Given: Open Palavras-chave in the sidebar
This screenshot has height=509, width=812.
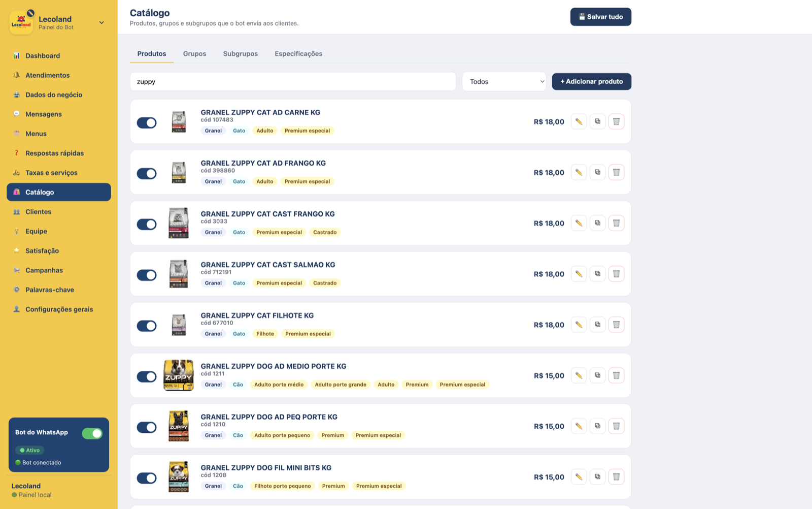Looking at the screenshot, I should (x=59, y=290).
